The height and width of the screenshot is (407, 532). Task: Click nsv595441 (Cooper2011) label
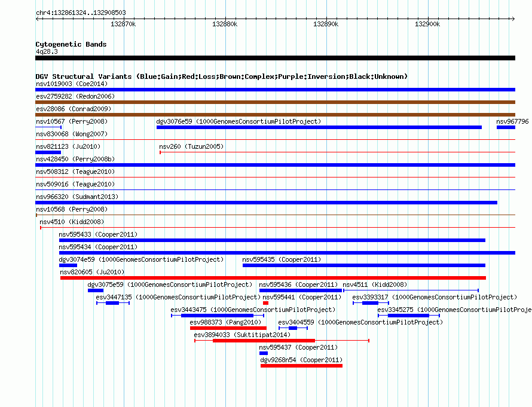pos(302,297)
